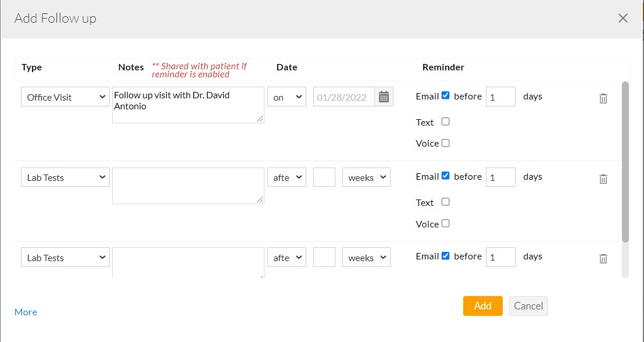Enable Voice reminder for Office Visit
Viewport: 644px width, 342px height.
(446, 142)
